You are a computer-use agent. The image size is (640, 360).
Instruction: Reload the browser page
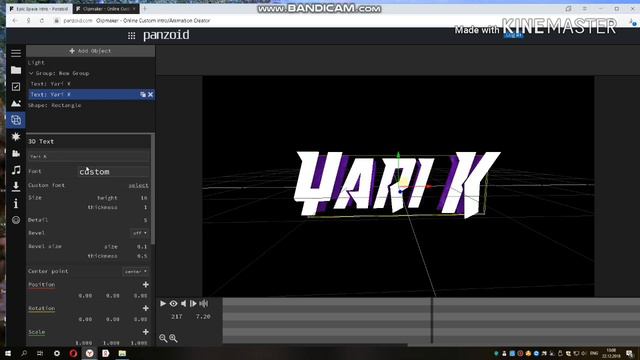click(x=42, y=20)
